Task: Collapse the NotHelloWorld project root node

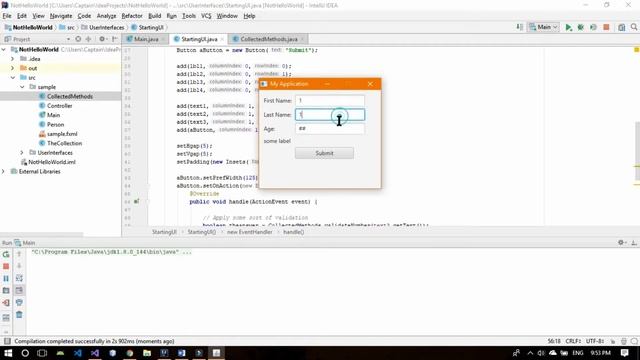Action: 4,49
